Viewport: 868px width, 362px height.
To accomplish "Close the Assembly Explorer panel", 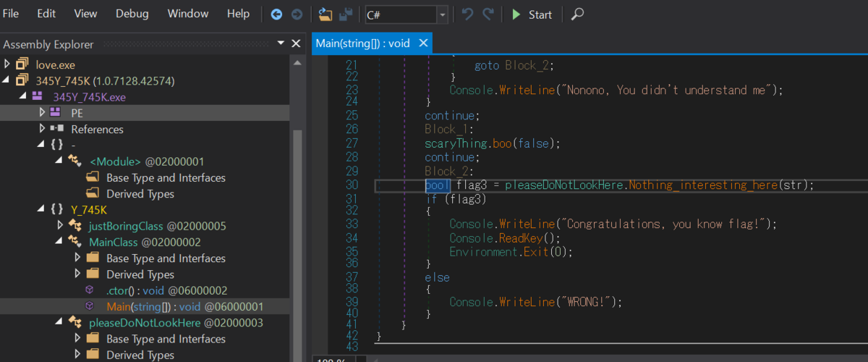I will (296, 44).
